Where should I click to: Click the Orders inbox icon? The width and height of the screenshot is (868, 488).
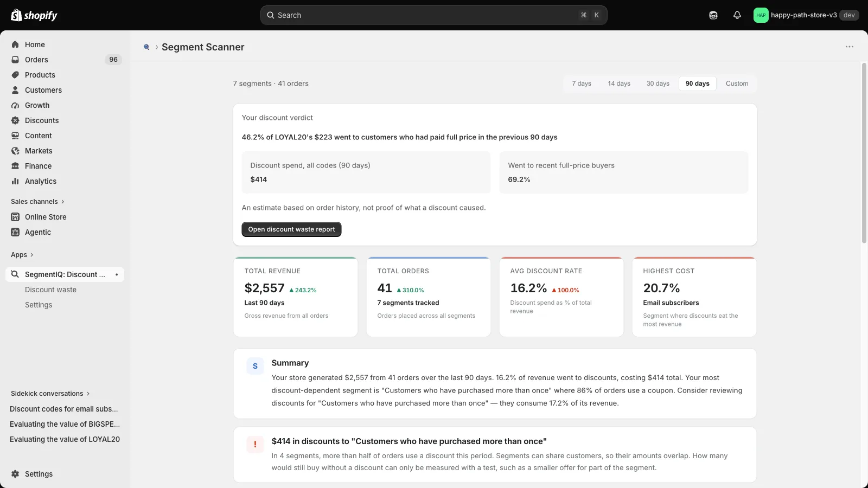[15, 60]
